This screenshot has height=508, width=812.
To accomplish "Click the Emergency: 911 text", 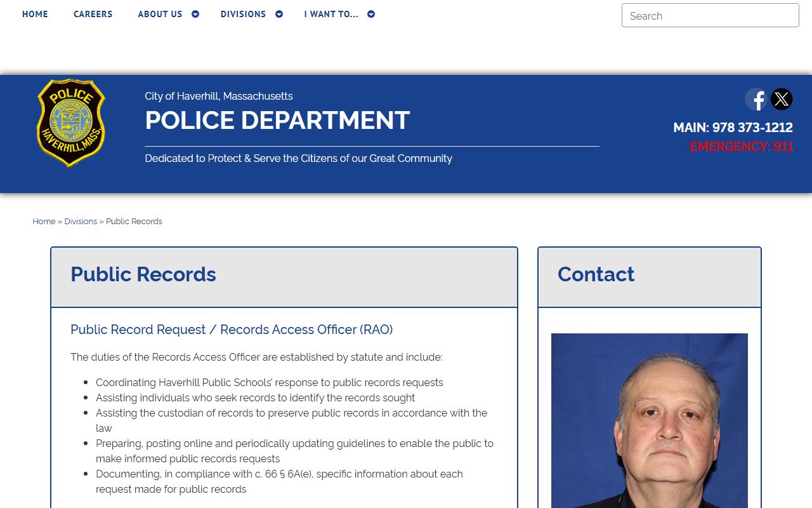I will coord(742,147).
